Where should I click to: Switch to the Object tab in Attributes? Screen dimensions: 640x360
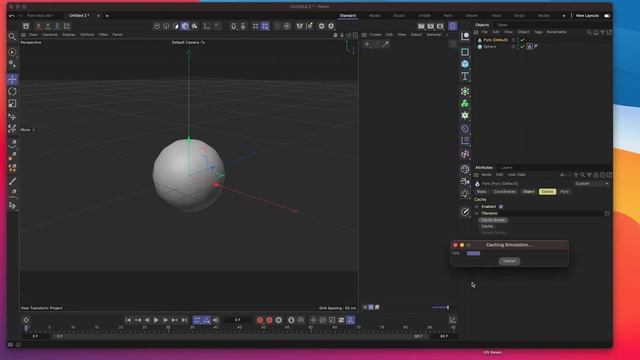click(529, 192)
